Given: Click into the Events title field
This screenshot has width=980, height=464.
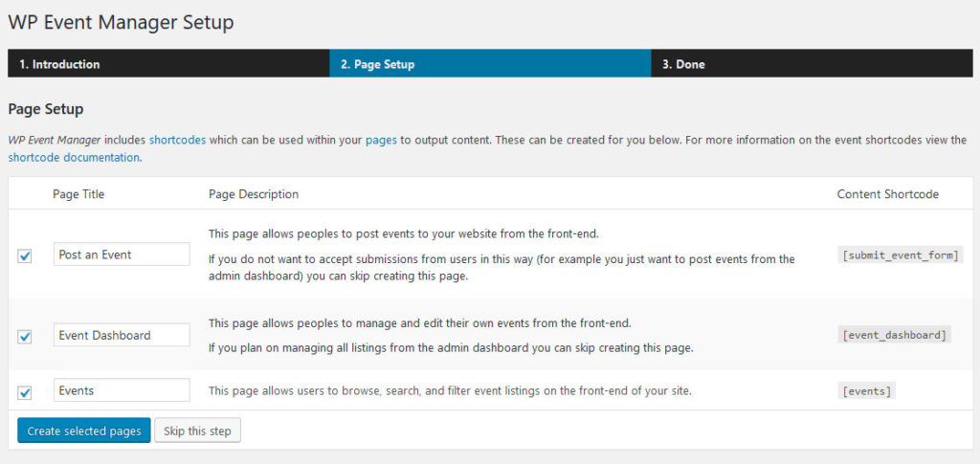Looking at the screenshot, I should pyautogui.click(x=122, y=390).
